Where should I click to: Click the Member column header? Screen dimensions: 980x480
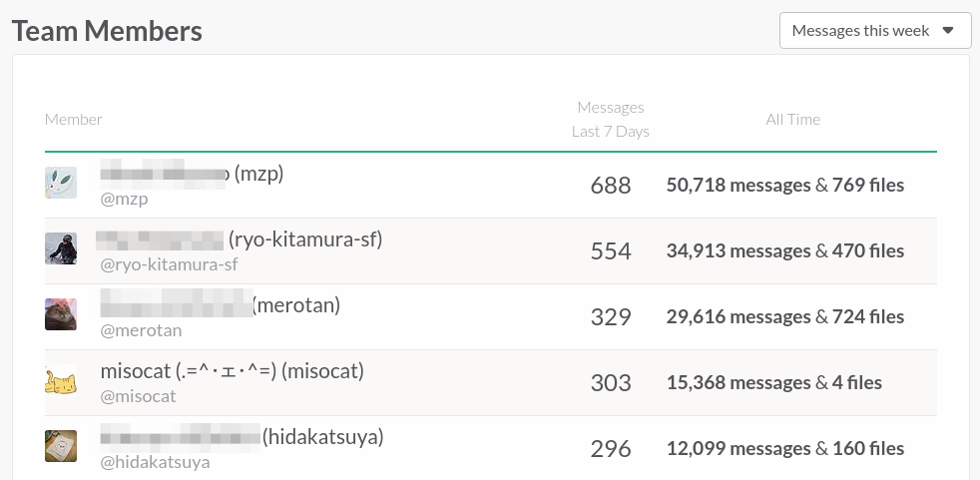[x=74, y=120]
